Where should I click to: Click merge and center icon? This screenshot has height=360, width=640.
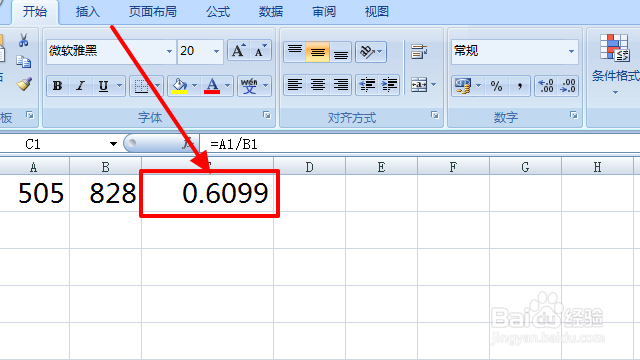[419, 85]
